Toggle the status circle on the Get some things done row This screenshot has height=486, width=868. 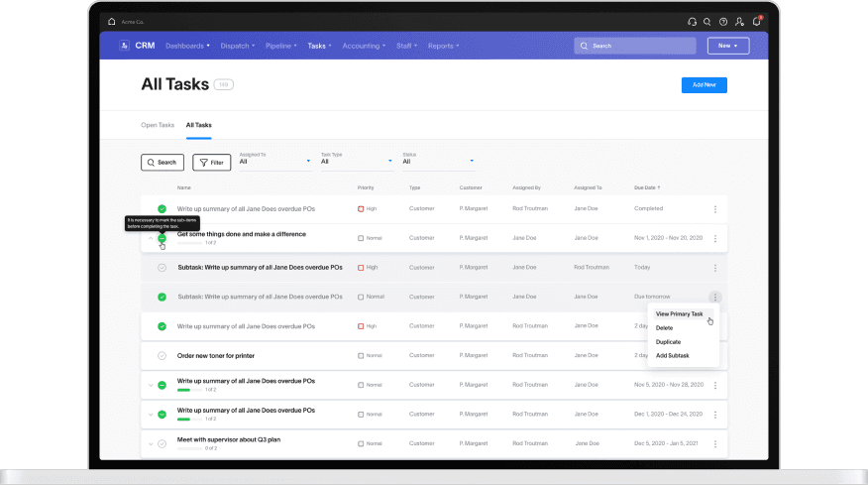(162, 238)
